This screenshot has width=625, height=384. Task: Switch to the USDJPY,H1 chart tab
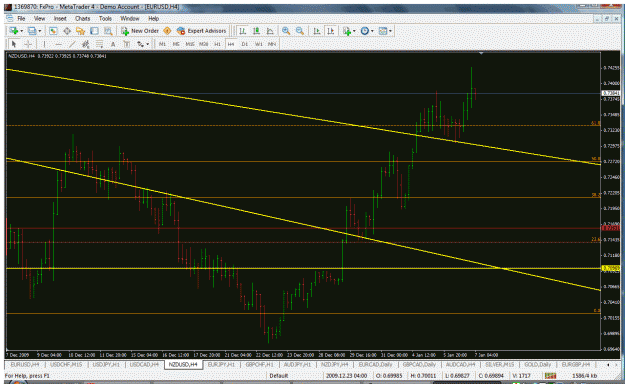106,364
